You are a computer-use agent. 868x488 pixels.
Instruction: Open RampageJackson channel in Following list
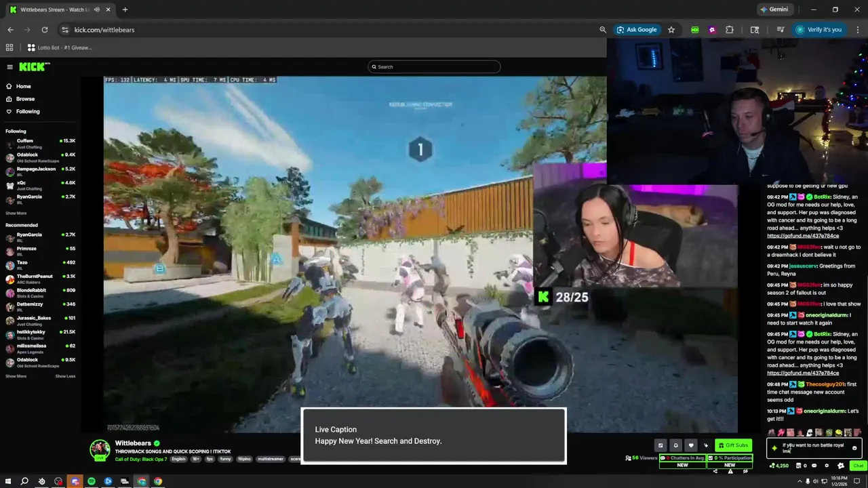41,171
